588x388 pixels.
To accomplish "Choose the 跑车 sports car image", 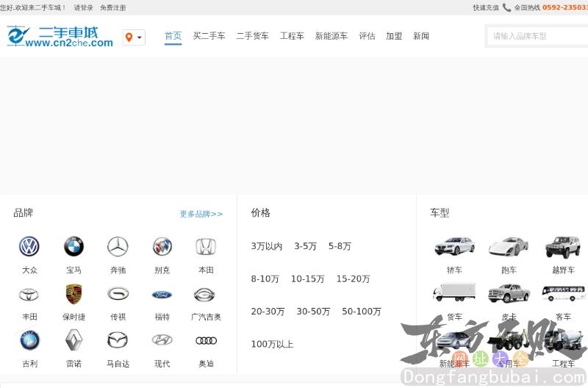I will coord(509,247).
